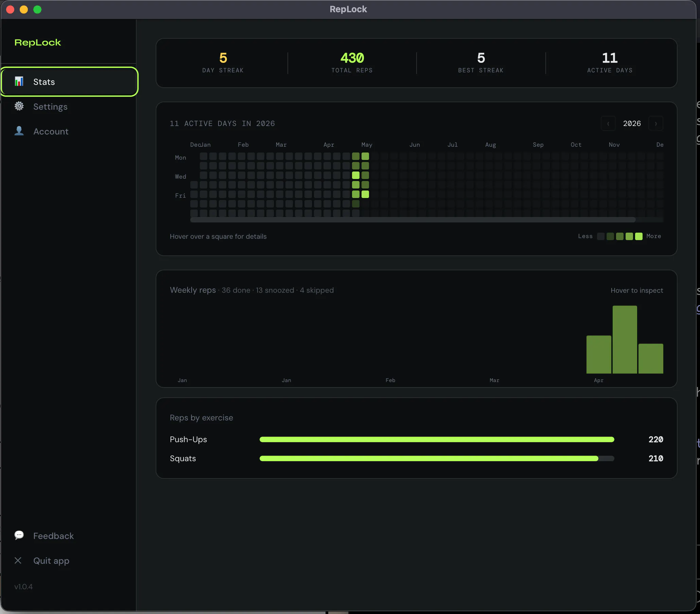
Task: Click the Feedback speech bubble icon
Action: (19, 535)
